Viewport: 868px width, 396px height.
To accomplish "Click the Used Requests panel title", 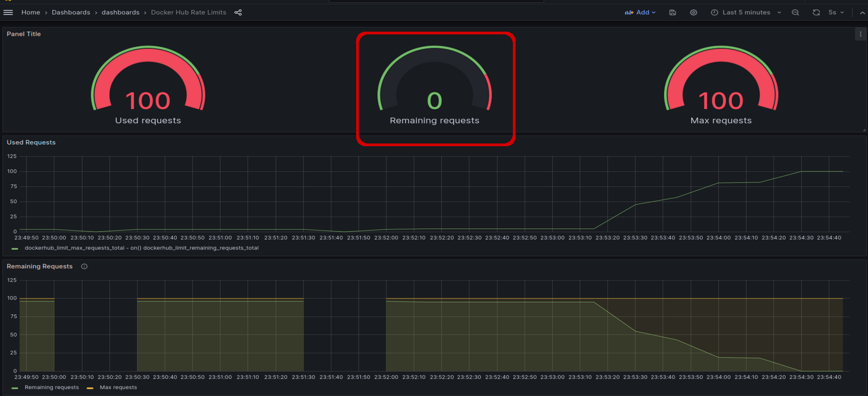I will [31, 143].
